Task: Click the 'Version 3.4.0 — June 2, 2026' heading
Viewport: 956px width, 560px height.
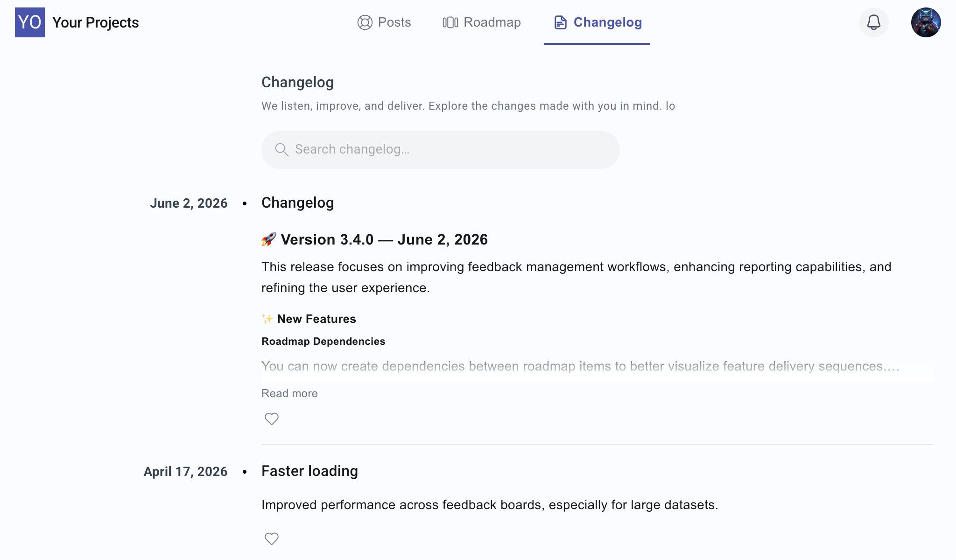Action: 384,239
